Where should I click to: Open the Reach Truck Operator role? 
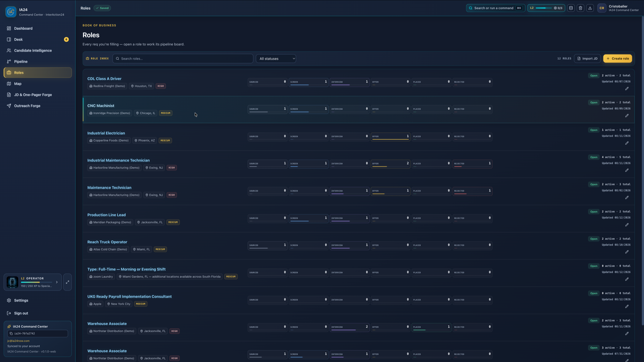[107, 242]
